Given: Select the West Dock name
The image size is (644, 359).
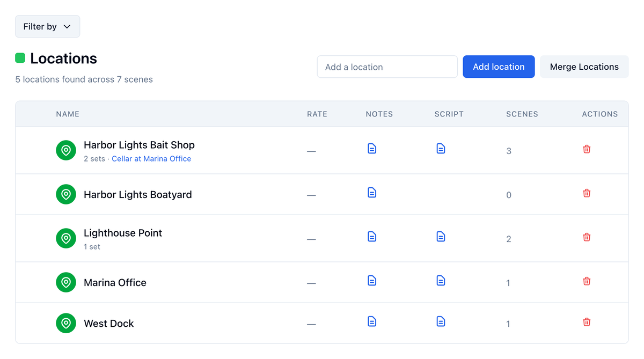Looking at the screenshot, I should [x=109, y=323].
